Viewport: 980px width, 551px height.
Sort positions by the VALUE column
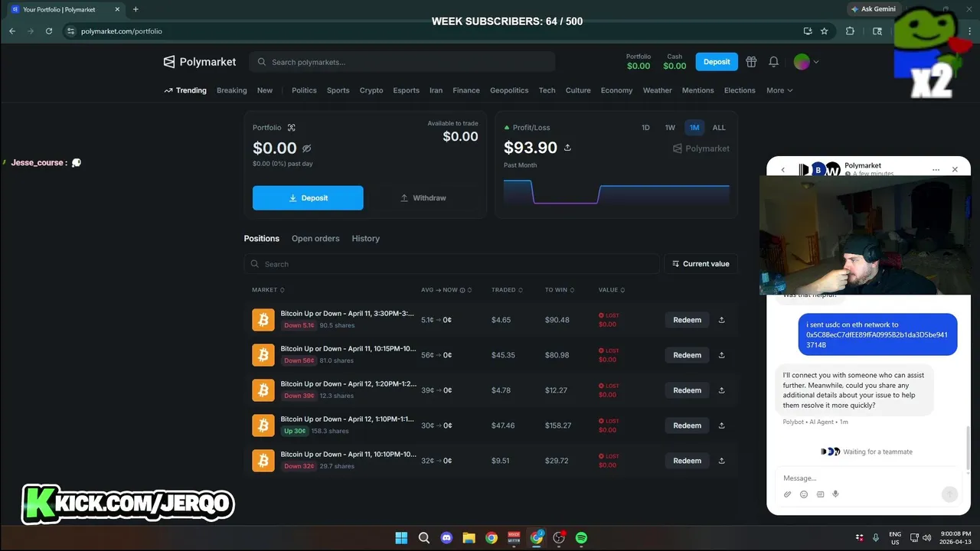[612, 290]
